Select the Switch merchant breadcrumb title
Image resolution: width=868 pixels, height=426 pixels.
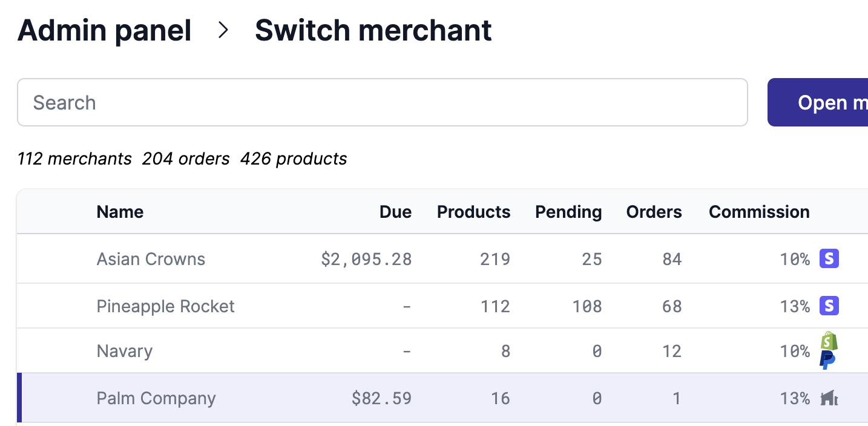[373, 31]
